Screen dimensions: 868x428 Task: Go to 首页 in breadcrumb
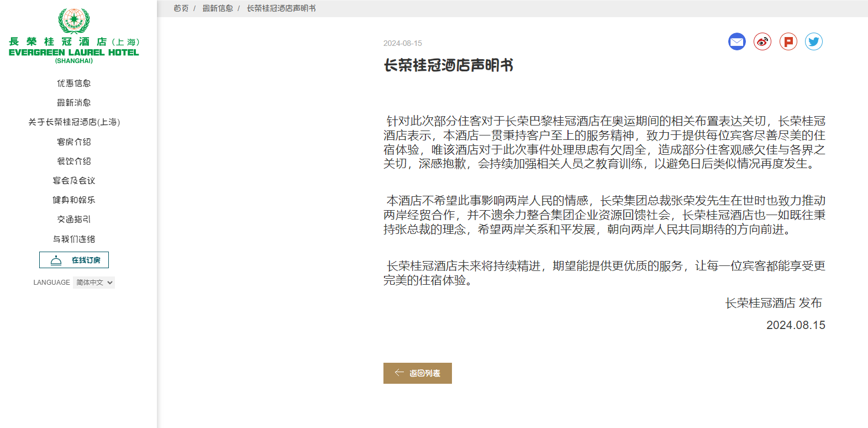(x=181, y=8)
